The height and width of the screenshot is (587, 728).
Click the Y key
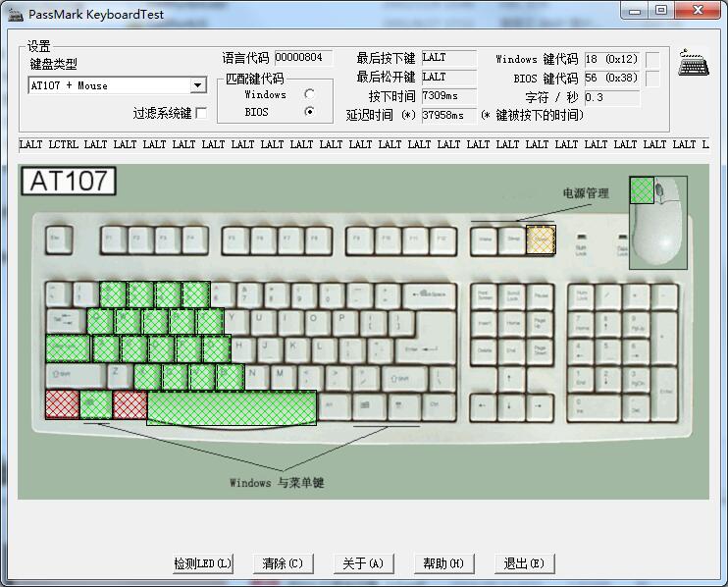click(237, 322)
